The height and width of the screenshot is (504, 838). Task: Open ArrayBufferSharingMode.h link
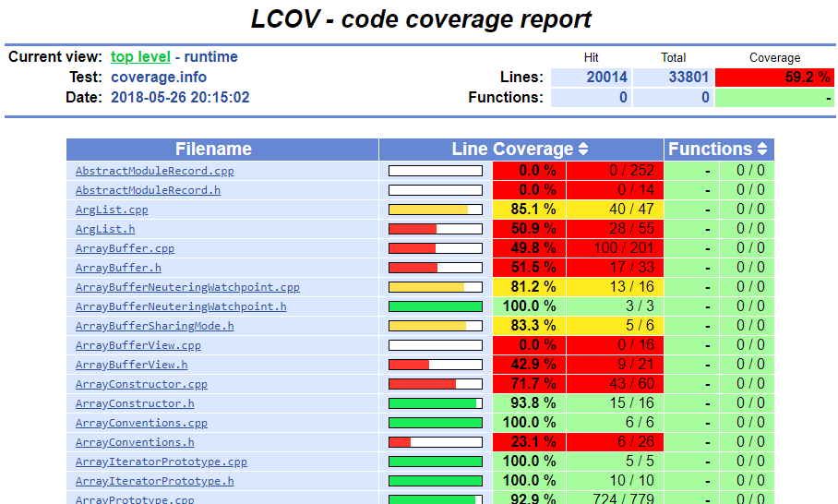tap(154, 326)
